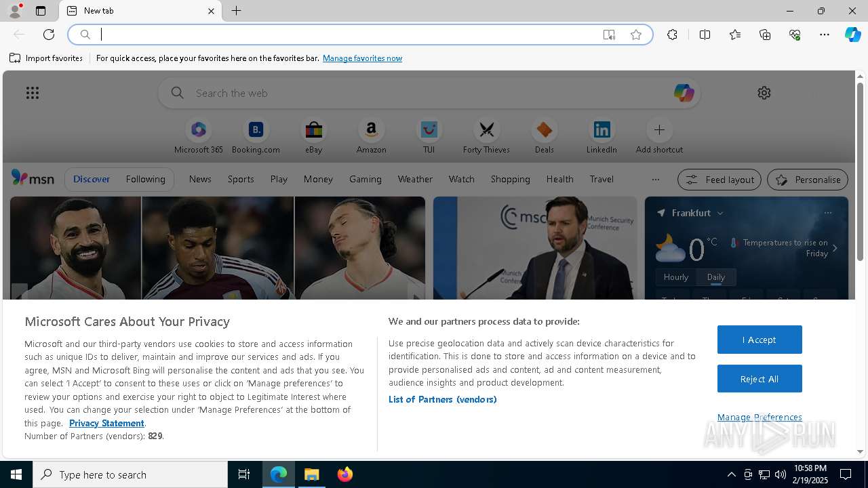Open the Travel section
This screenshot has height=488, width=868.
pos(601,179)
